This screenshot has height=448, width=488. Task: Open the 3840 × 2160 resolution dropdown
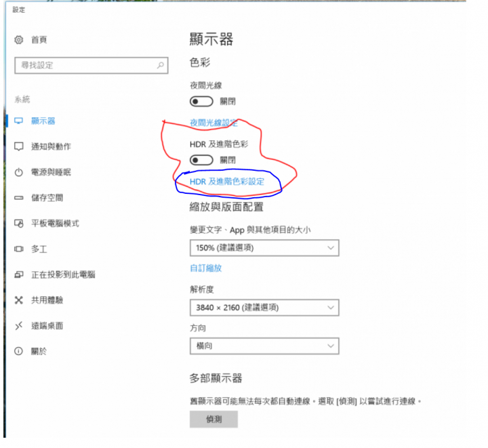(264, 308)
